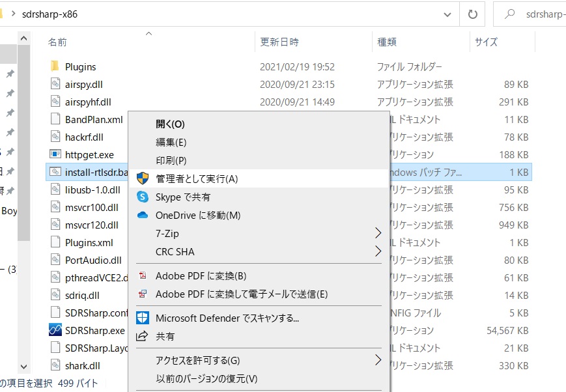Click the msvcr120.dll file icon

coord(55,225)
